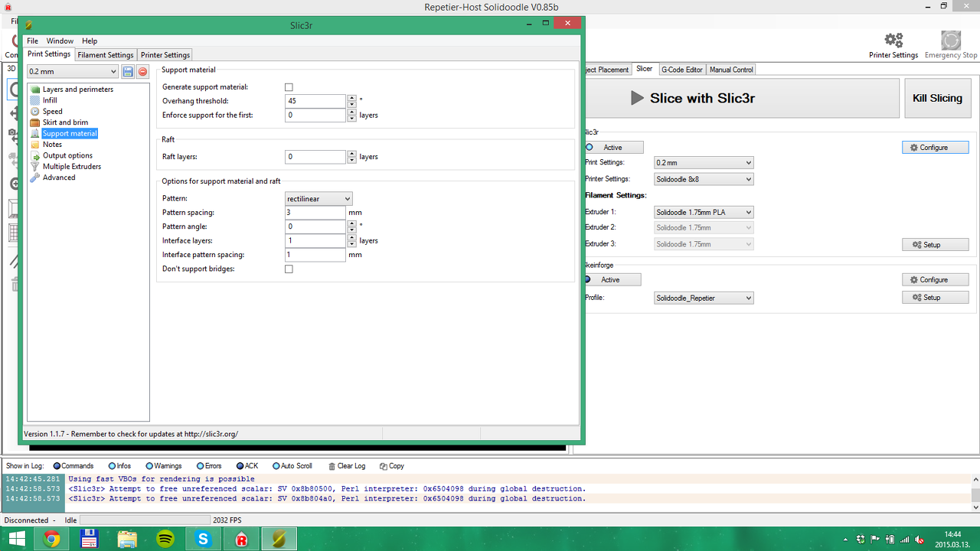
Task: Select Multiple Extruders in settings tree
Action: click(x=71, y=166)
